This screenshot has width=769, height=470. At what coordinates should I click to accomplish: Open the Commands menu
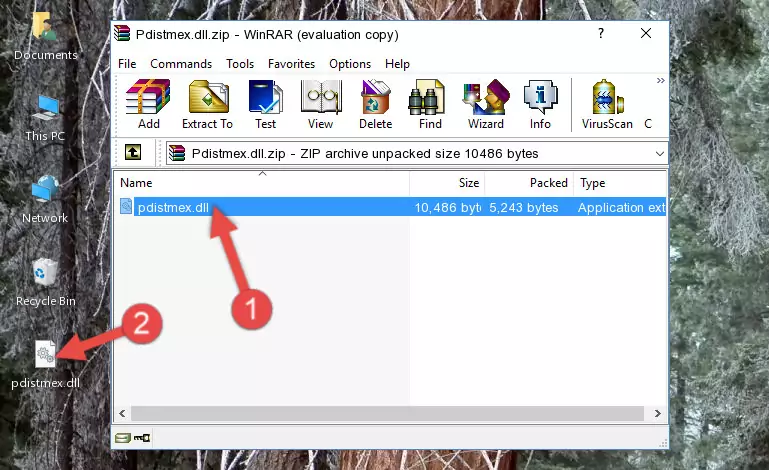(x=181, y=64)
